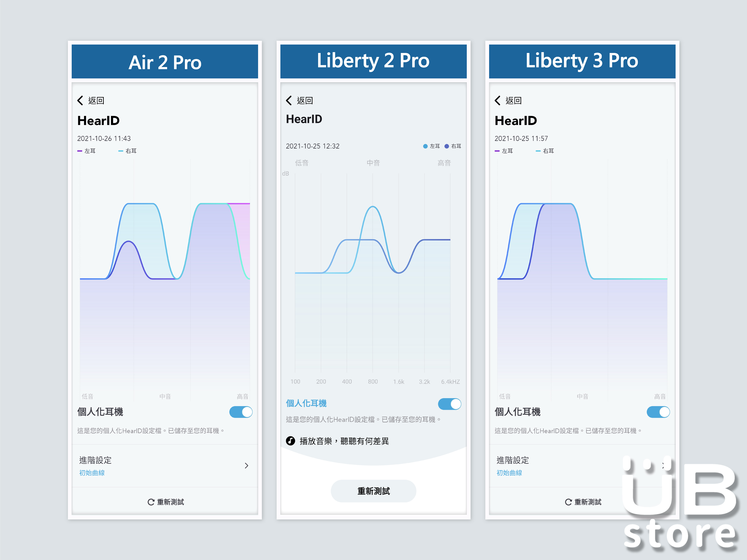747x560 pixels.
Task: Disable personalized earphone switch in Liberty 2 Pro
Action: tap(449, 404)
